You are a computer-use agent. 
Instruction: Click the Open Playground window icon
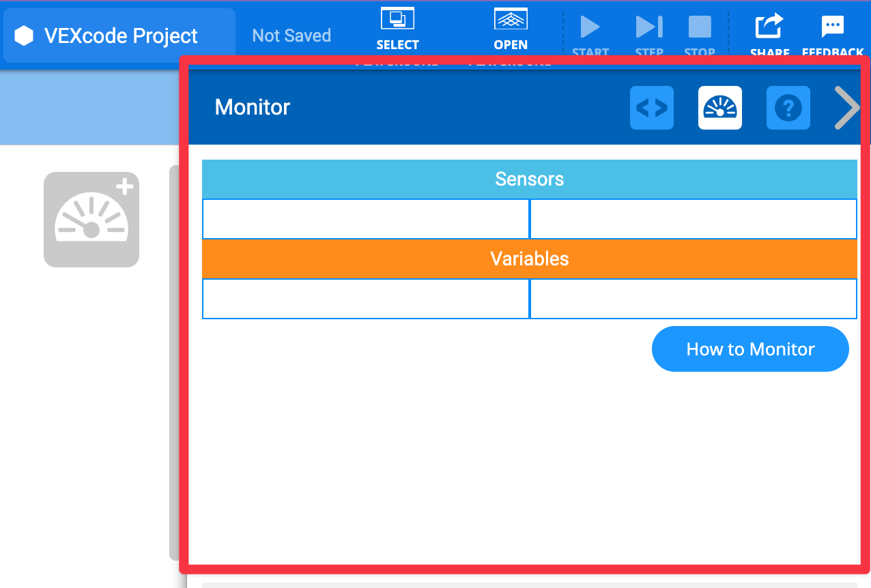(x=511, y=19)
